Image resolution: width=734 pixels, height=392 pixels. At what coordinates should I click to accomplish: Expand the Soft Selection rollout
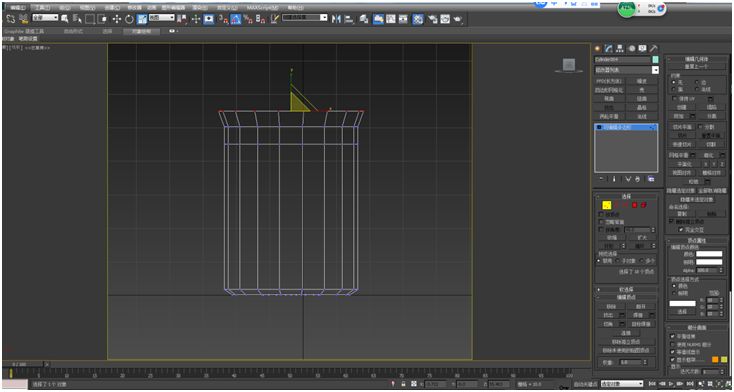pyautogui.click(x=626, y=289)
